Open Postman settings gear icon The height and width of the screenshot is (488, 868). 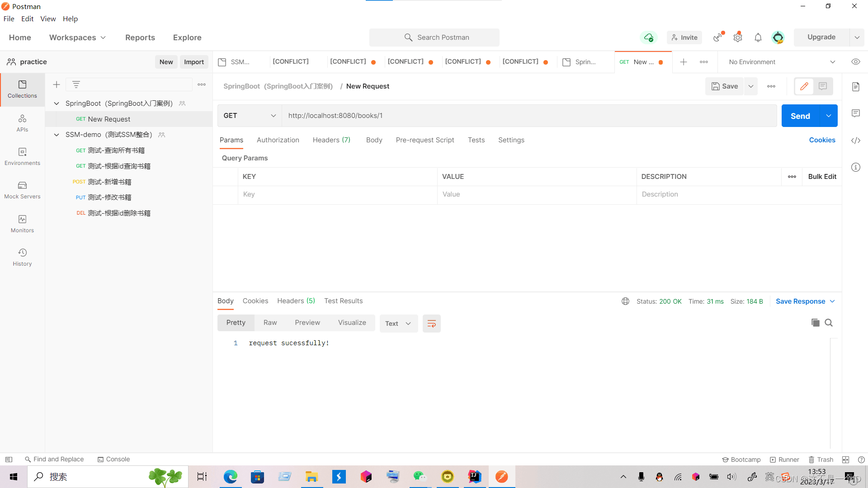(738, 38)
